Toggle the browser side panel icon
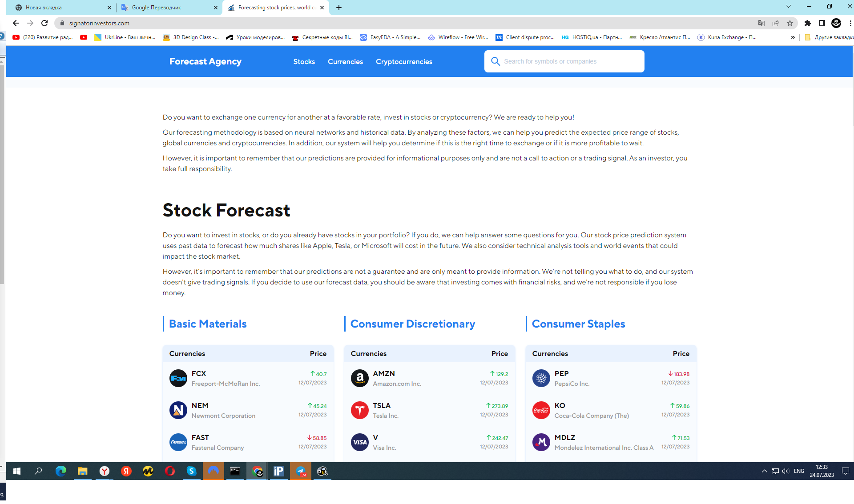Image resolution: width=854 pixels, height=504 pixels. (822, 23)
